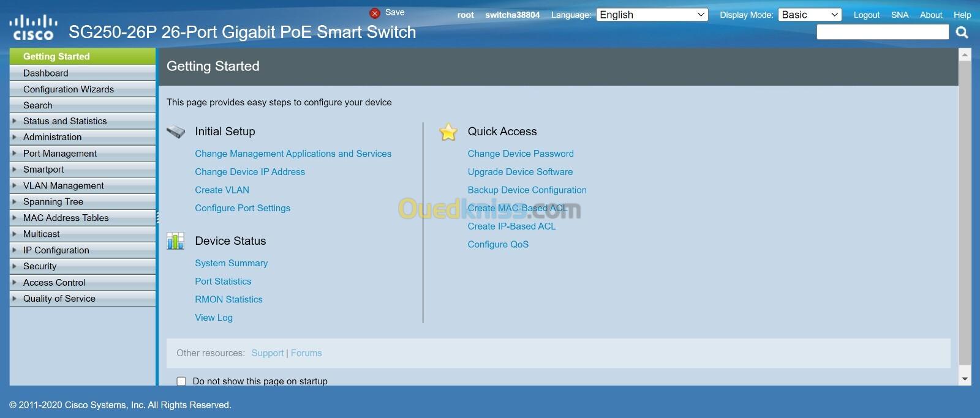This screenshot has height=418, width=980.
Task: Open the Language dropdown
Action: click(x=652, y=15)
